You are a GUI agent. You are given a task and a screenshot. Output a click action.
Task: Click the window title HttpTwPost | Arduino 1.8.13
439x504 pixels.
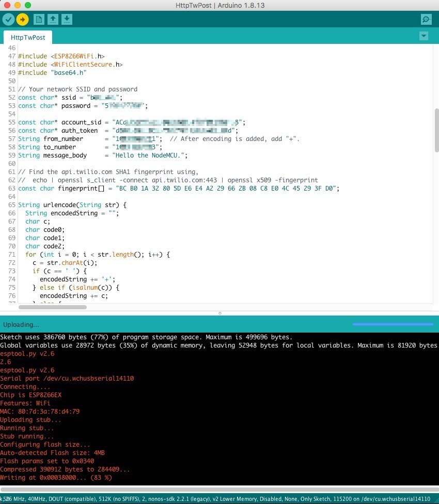tap(220, 5)
